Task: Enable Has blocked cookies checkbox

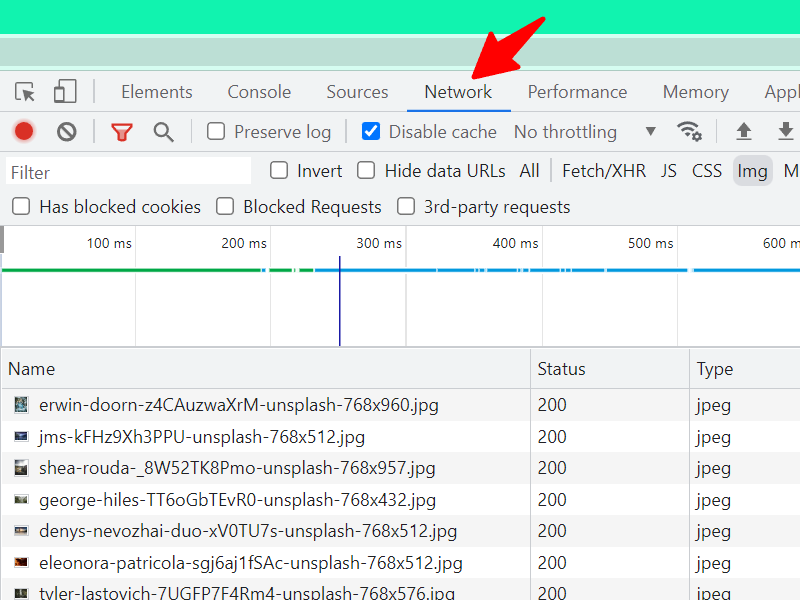Action: pos(21,207)
